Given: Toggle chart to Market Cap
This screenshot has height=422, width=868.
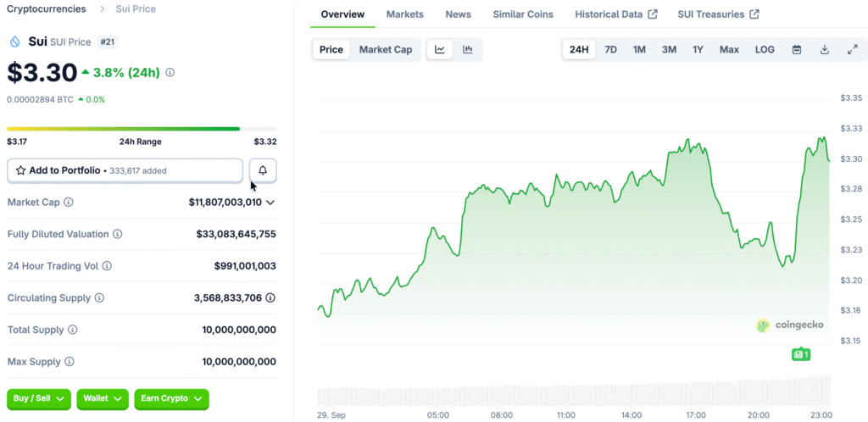Looking at the screenshot, I should pos(385,49).
